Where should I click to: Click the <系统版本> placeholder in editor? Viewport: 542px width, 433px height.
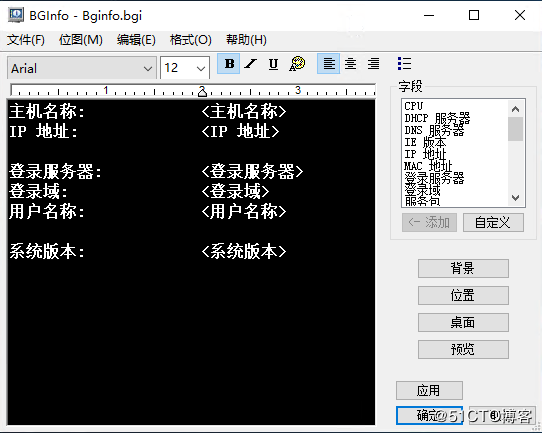click(244, 252)
